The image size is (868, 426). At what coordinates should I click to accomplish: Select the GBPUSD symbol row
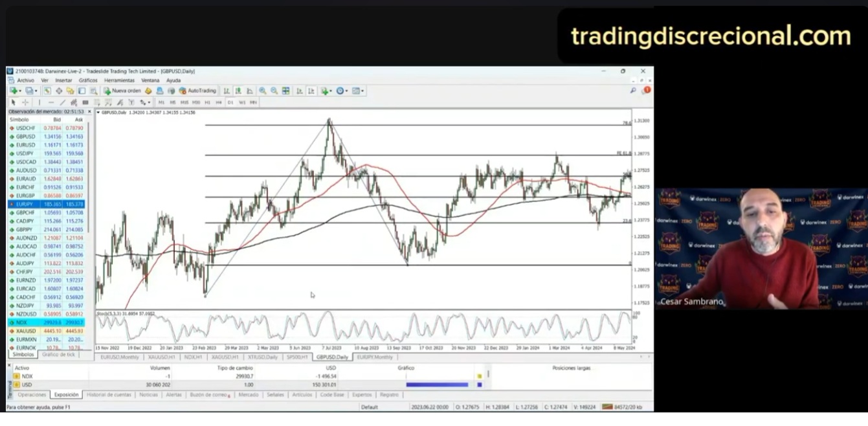pyautogui.click(x=47, y=137)
